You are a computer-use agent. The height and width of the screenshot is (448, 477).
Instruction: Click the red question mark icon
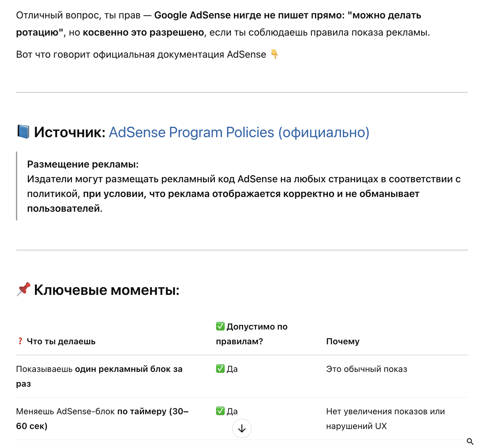tap(20, 341)
